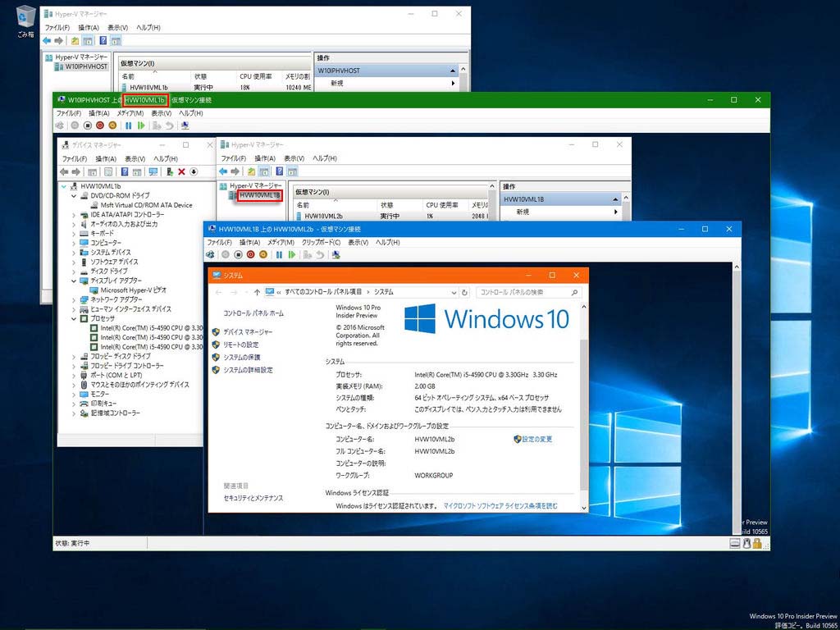The width and height of the screenshot is (840, 630).
Task: Select Msft Virtual CD/ROM ATA Device
Action: point(146,205)
